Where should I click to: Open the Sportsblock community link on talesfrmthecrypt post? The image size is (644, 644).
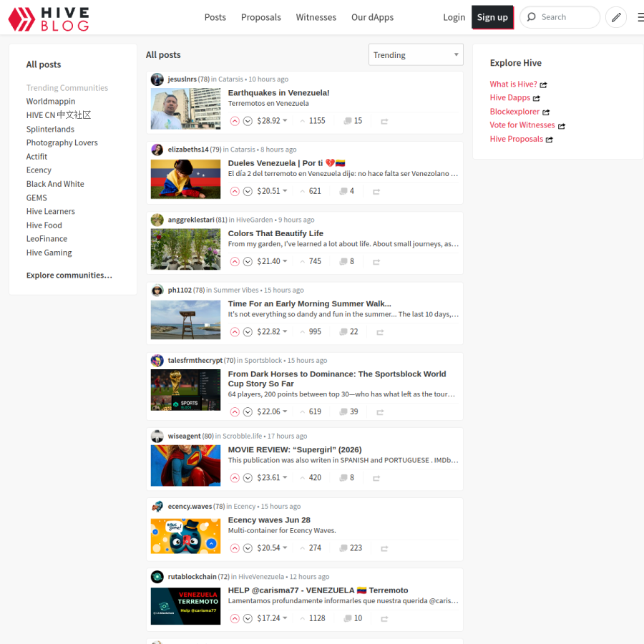click(x=263, y=360)
